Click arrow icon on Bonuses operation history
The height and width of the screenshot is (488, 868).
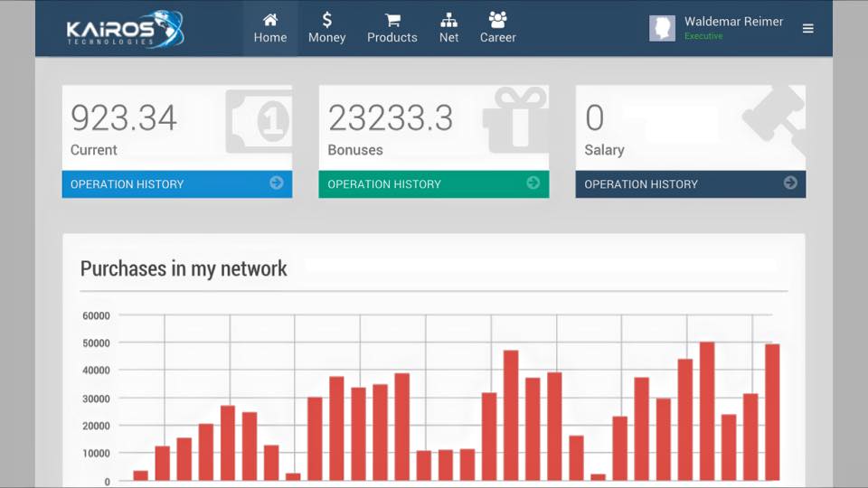tap(533, 183)
